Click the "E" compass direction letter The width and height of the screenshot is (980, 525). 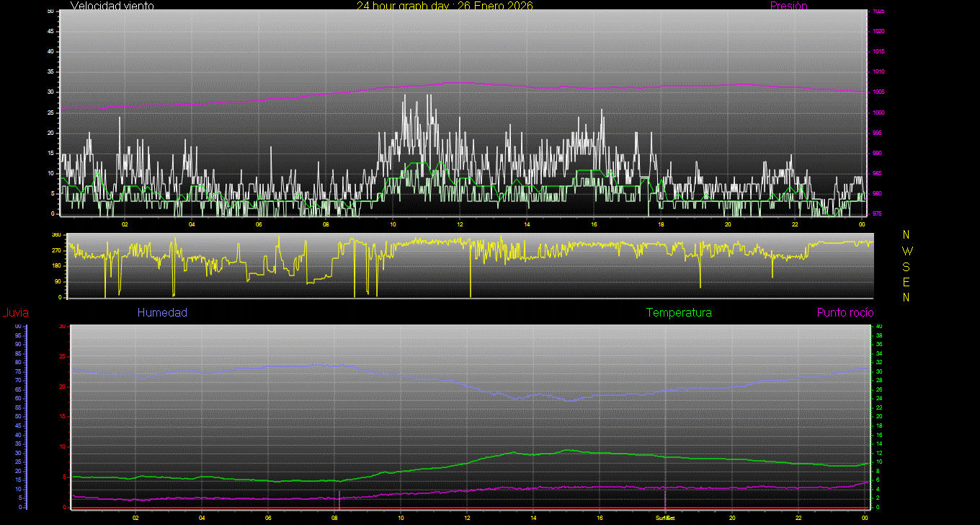pyautogui.click(x=906, y=282)
